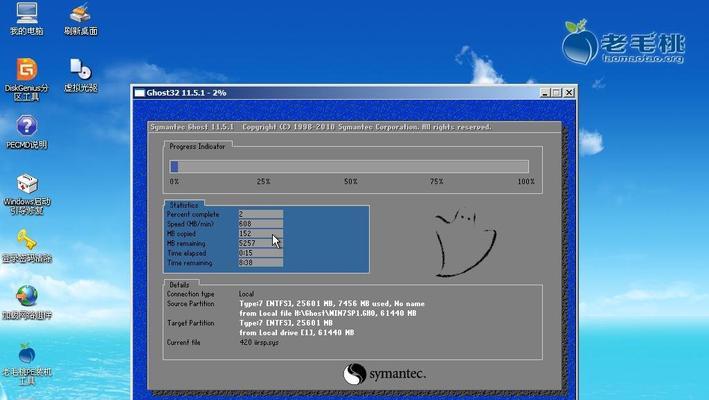Click the MB copied value 152
The width and height of the screenshot is (709, 400).
click(x=260, y=234)
